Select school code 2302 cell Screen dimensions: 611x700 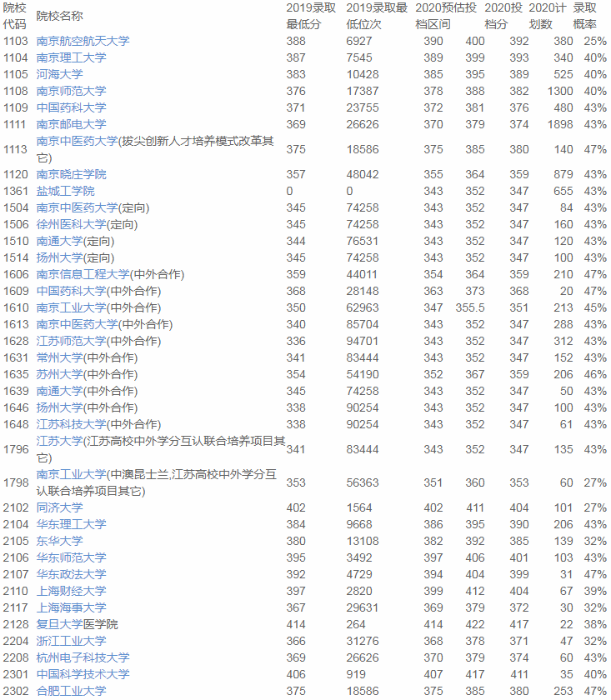(16, 691)
